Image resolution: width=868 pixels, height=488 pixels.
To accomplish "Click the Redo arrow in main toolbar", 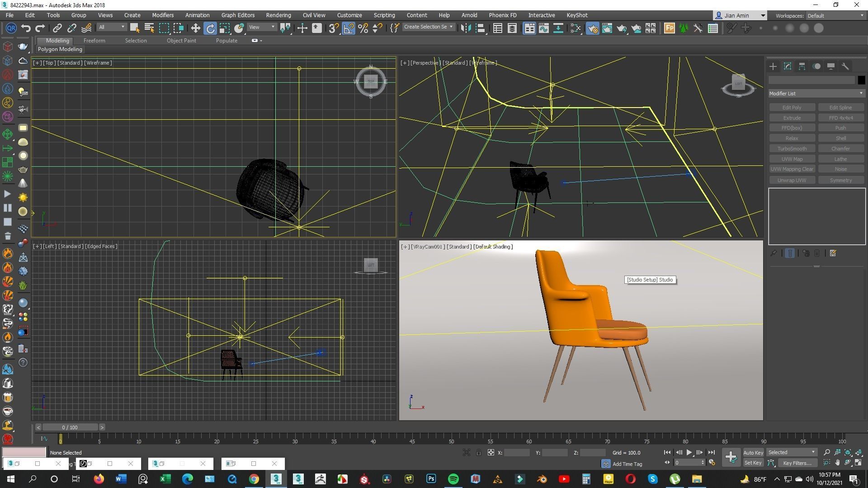I will (40, 28).
